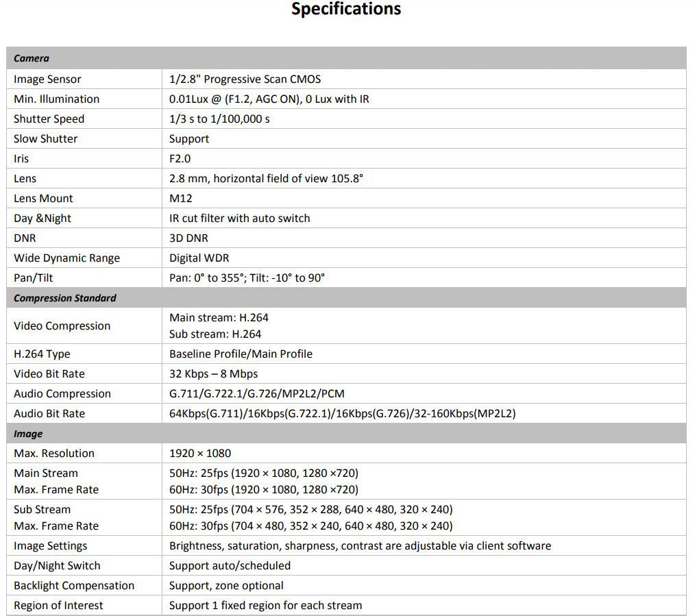Click the Slow Shutter label
The width and height of the screenshot is (697, 616).
click(45, 139)
